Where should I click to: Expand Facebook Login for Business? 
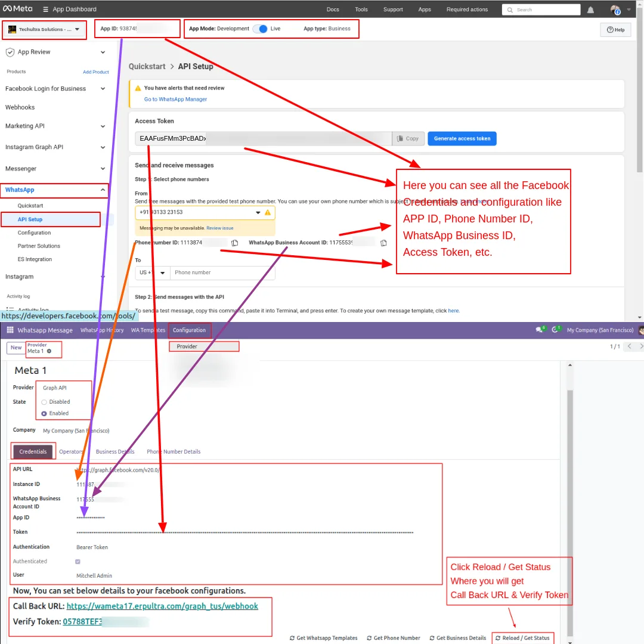(x=103, y=89)
